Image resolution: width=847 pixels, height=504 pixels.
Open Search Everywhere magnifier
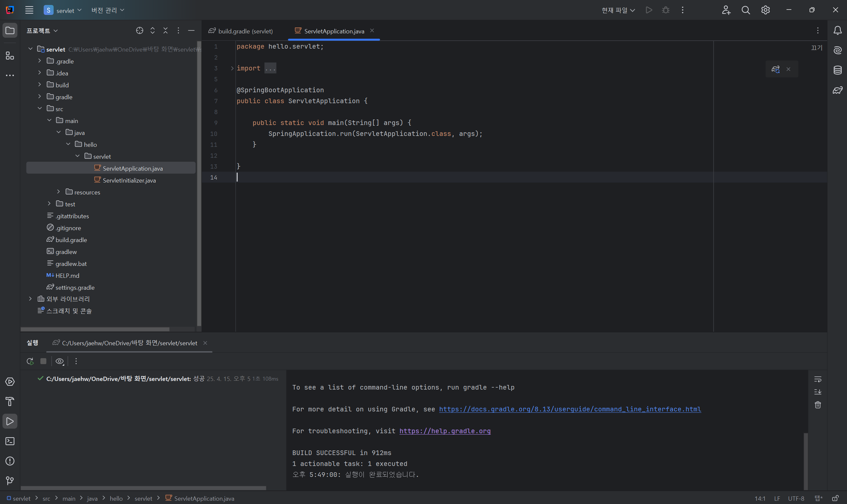tap(746, 10)
